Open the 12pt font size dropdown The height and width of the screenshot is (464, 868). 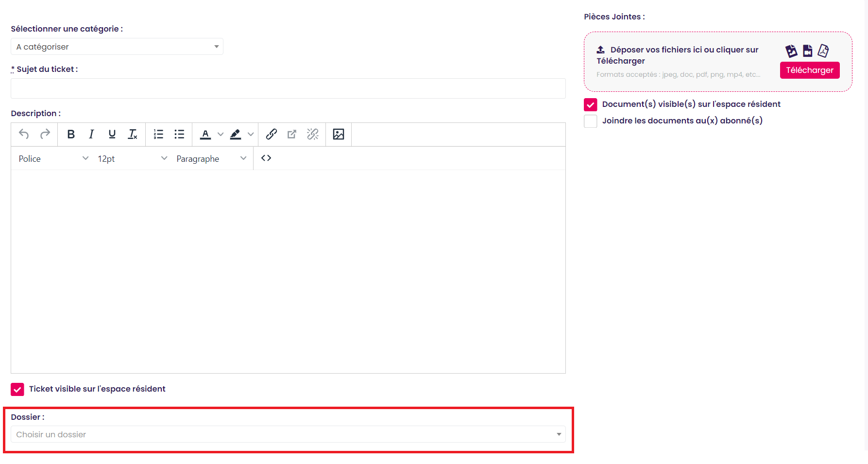(132, 158)
